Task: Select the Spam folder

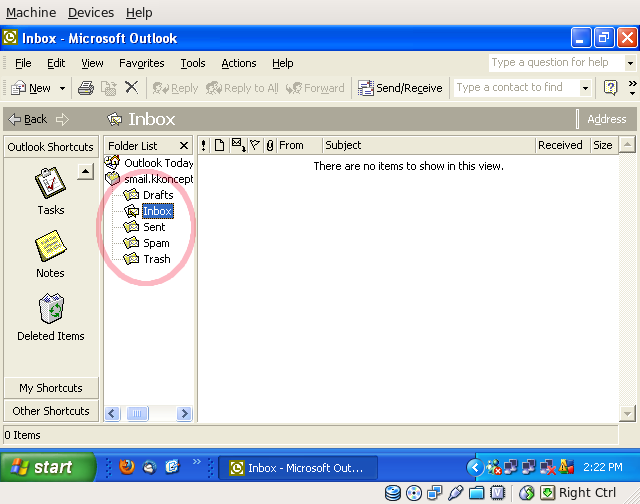Action: click(156, 243)
